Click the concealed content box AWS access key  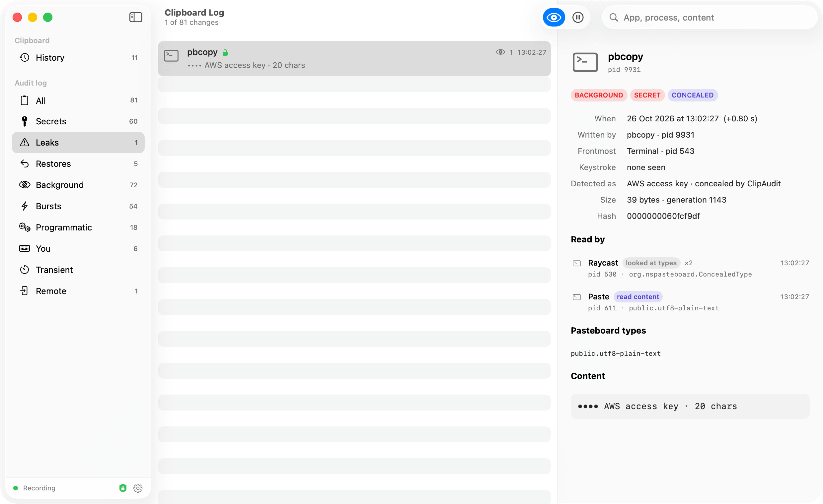click(690, 407)
